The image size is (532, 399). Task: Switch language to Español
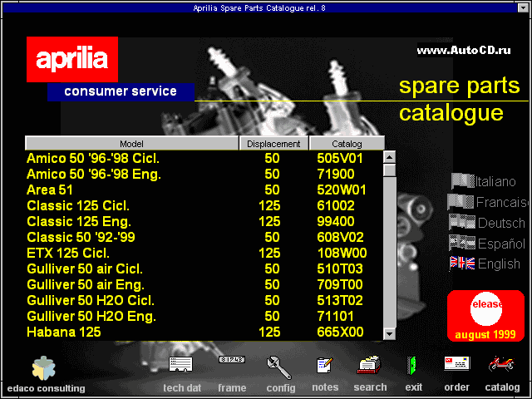tap(501, 244)
